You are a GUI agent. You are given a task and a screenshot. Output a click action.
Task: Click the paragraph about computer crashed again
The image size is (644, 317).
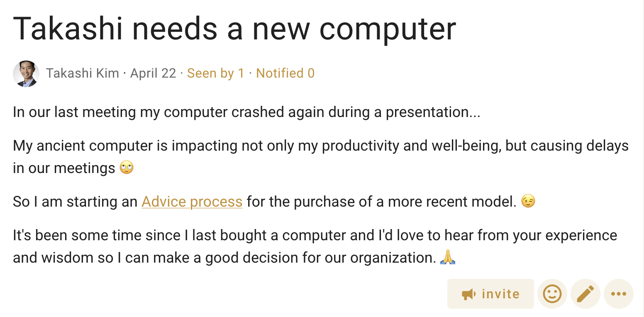246,112
